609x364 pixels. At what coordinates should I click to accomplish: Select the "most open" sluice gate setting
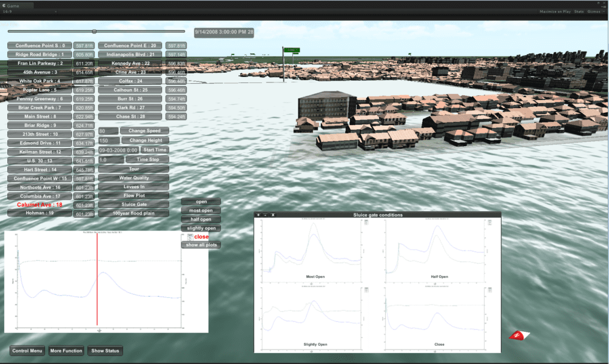201,210
